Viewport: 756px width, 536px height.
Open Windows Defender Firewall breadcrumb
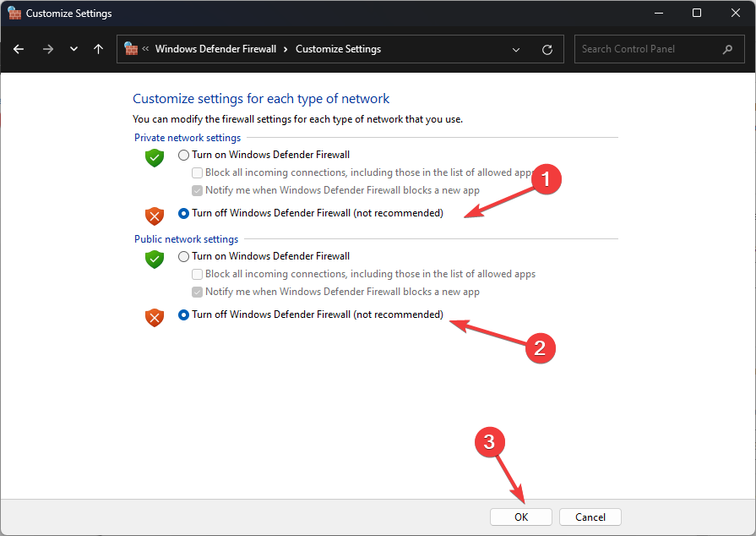point(215,49)
